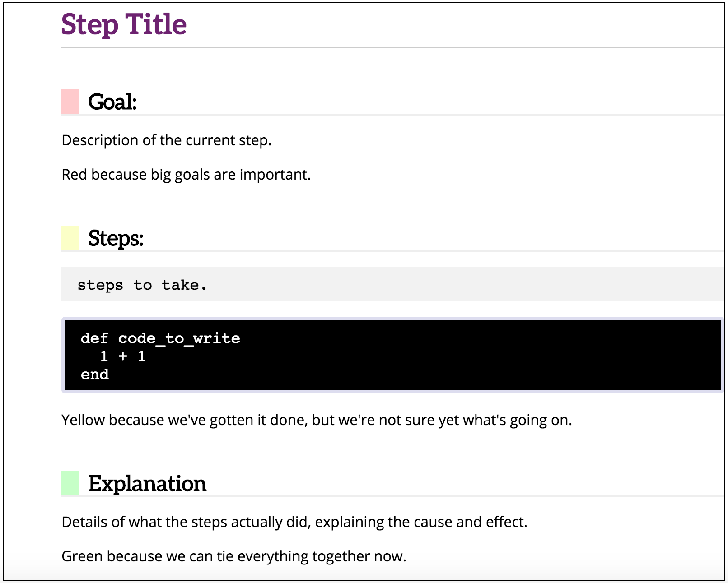Select the Steps: section heading
The image size is (728, 583).
pos(116,238)
